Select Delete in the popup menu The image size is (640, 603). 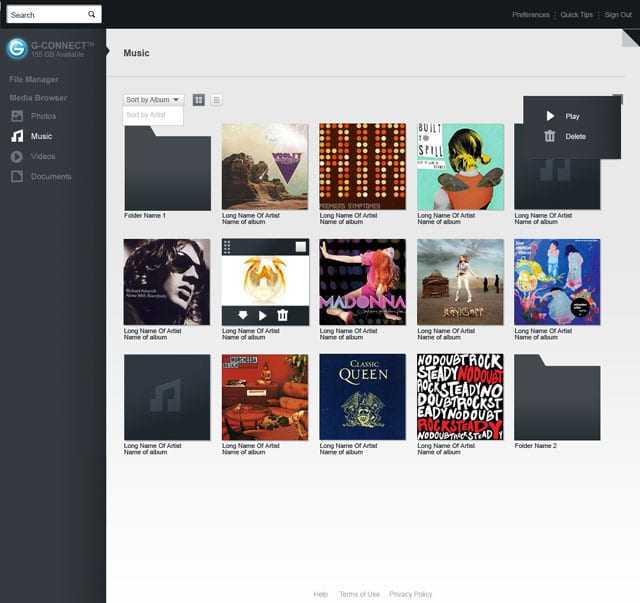pyautogui.click(x=574, y=136)
